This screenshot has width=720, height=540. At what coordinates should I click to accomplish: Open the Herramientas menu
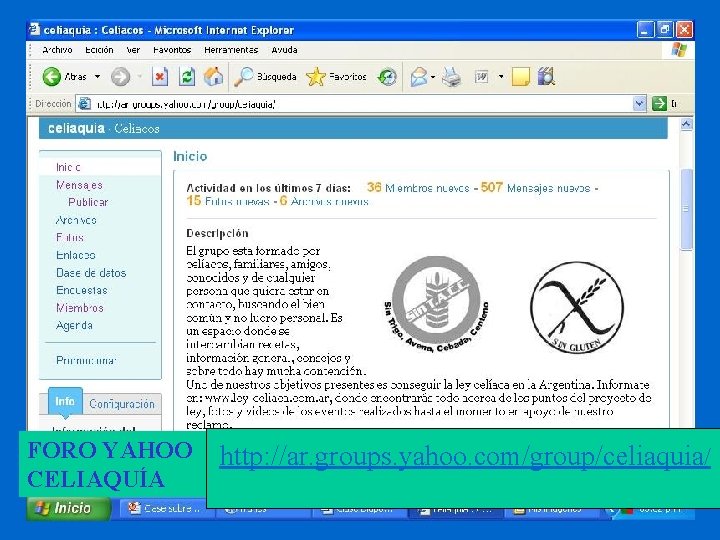pyautogui.click(x=231, y=50)
